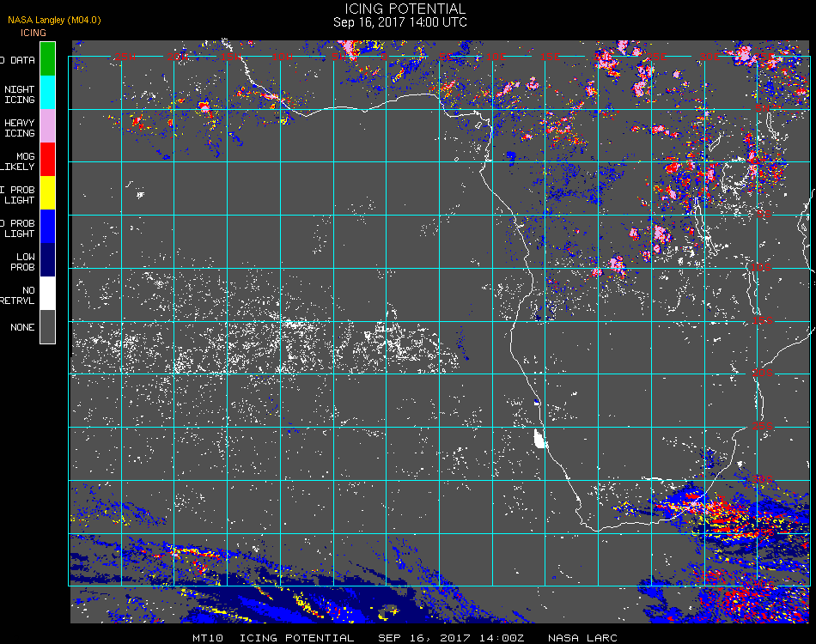Click the 5N latitude label
This screenshot has width=816, height=644.
tap(762, 108)
